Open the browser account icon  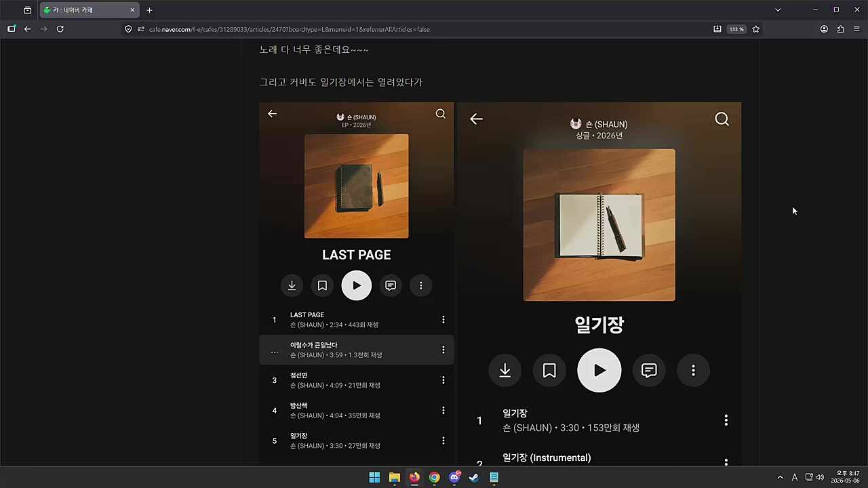pos(824,29)
